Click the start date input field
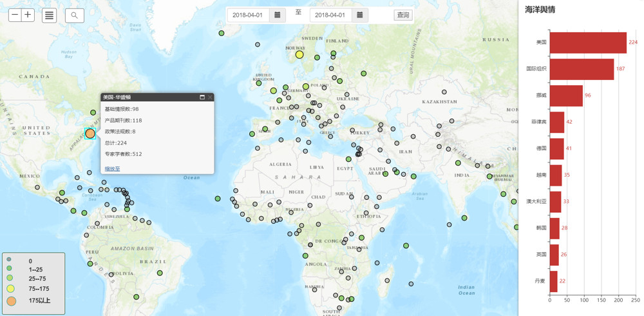644x316 pixels. click(x=249, y=15)
